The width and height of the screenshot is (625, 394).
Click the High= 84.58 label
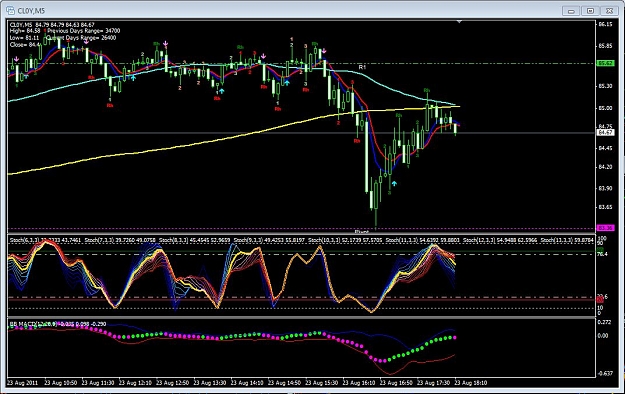[x=25, y=31]
